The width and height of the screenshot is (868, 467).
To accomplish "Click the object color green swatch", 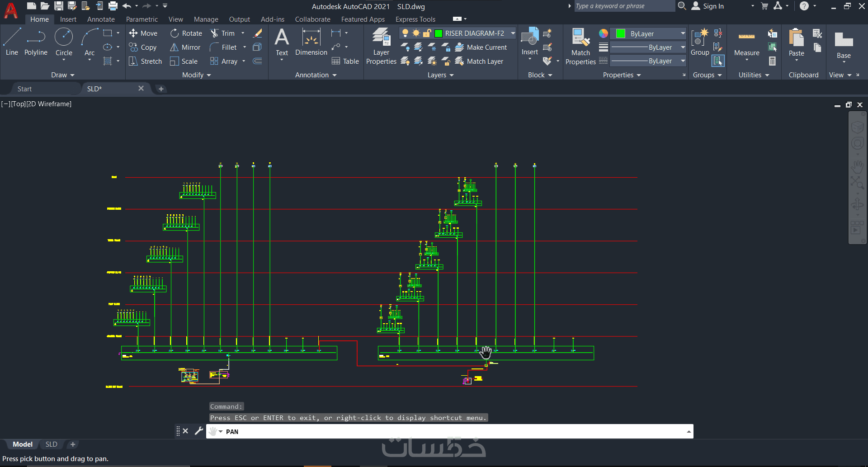I will (x=621, y=33).
